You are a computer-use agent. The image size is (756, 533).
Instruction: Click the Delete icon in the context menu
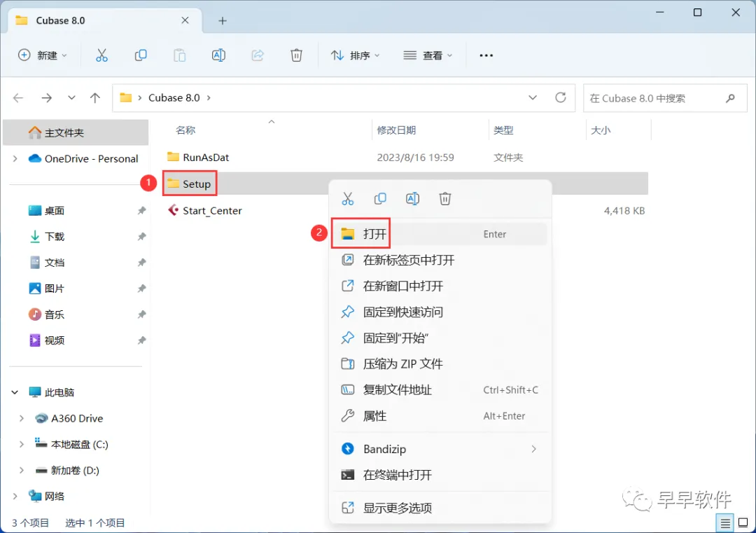pyautogui.click(x=445, y=199)
